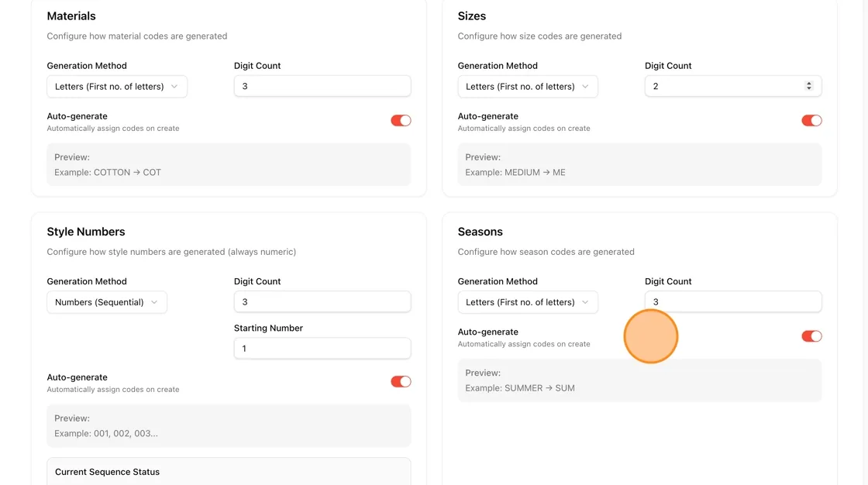Click 'Current Sequence Status' label
The width and height of the screenshot is (868, 485).
pos(107,472)
